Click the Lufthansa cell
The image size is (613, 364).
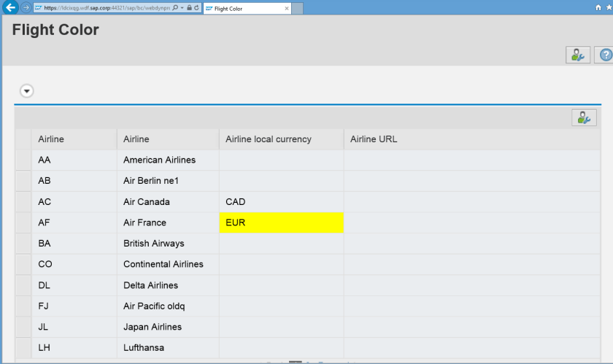pos(168,347)
